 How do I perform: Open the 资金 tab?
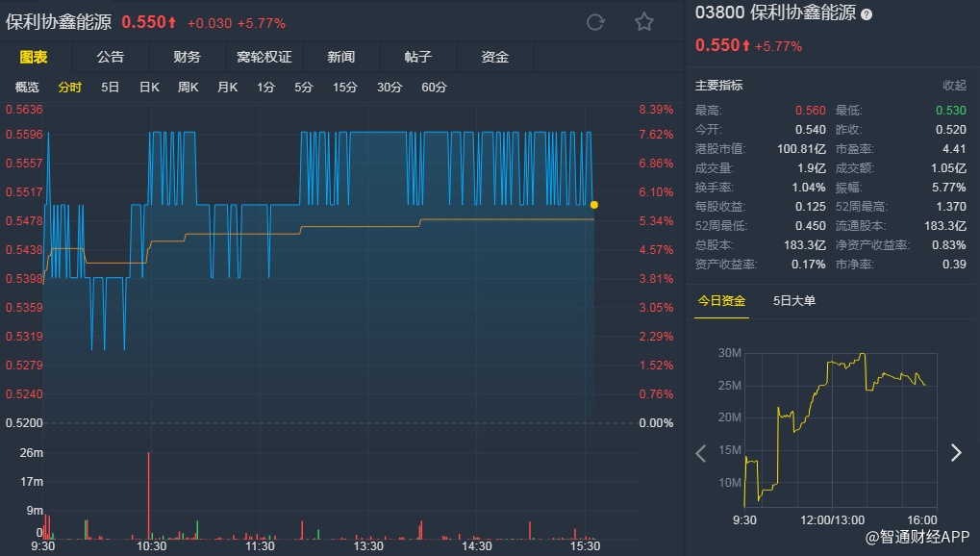coord(495,57)
